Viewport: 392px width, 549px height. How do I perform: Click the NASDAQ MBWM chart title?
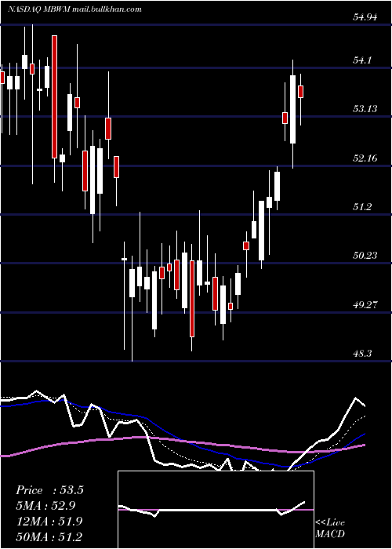(74, 9)
